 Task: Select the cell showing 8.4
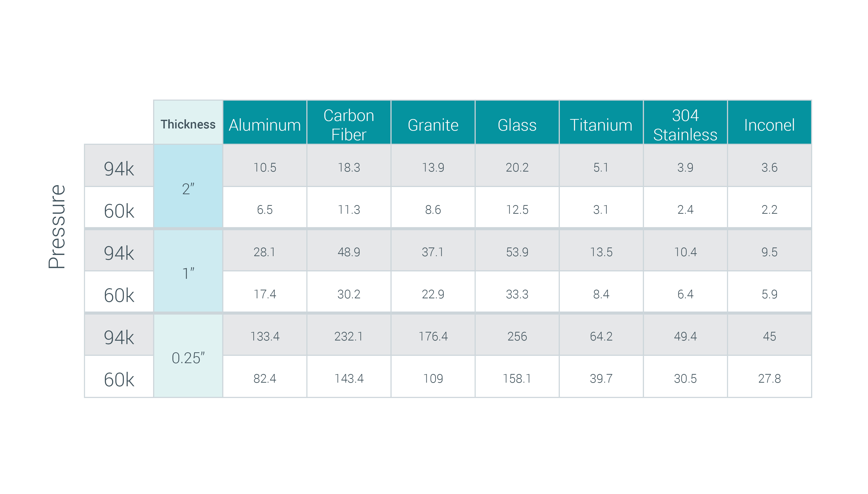click(601, 294)
